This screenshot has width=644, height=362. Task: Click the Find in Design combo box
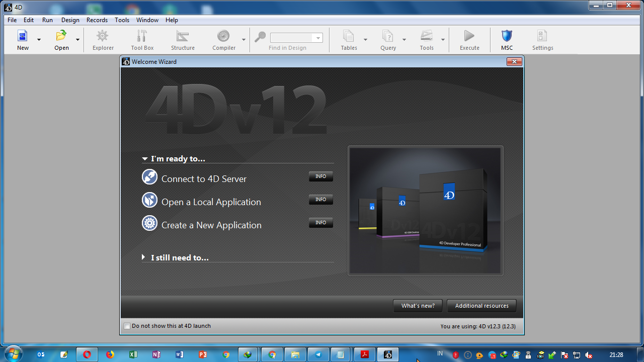296,38
